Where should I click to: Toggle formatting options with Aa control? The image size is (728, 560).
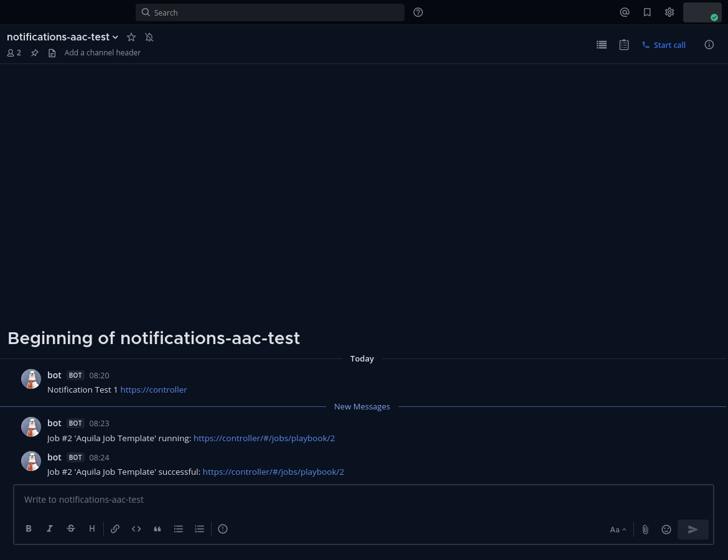pos(618,530)
